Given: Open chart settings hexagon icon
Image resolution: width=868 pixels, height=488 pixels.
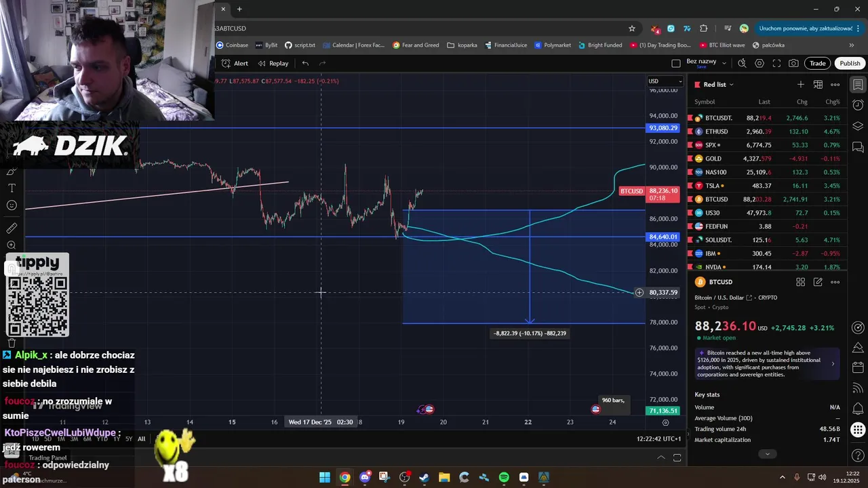Looking at the screenshot, I should point(759,63).
